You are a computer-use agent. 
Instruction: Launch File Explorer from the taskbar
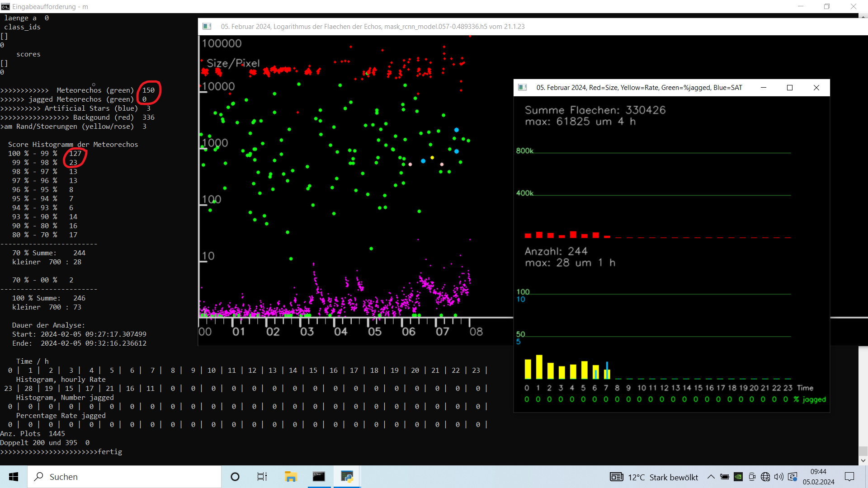[290, 477]
